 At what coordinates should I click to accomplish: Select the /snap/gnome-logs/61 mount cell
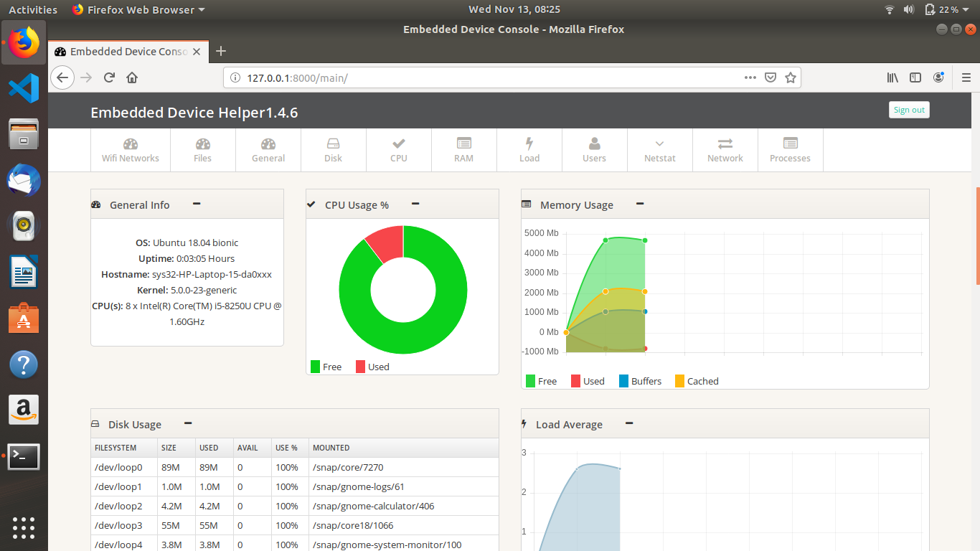404,486
